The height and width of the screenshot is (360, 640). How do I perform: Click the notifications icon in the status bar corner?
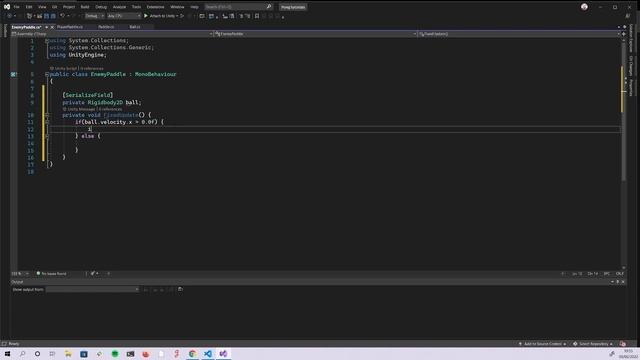(622, 344)
